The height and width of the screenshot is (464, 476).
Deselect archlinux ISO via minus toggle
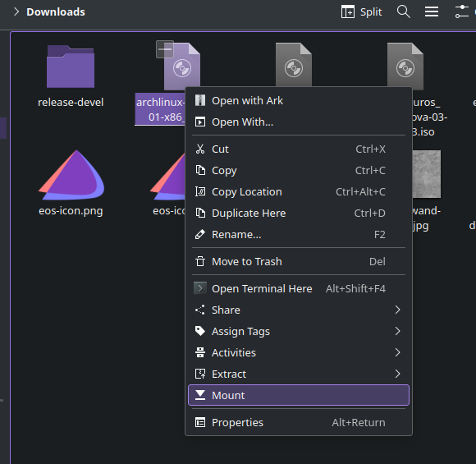click(x=165, y=49)
